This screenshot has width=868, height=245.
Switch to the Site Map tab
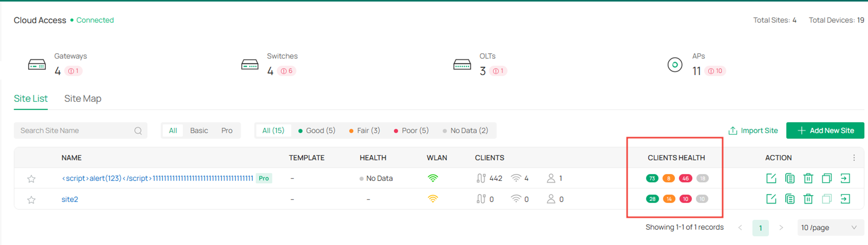[83, 98]
